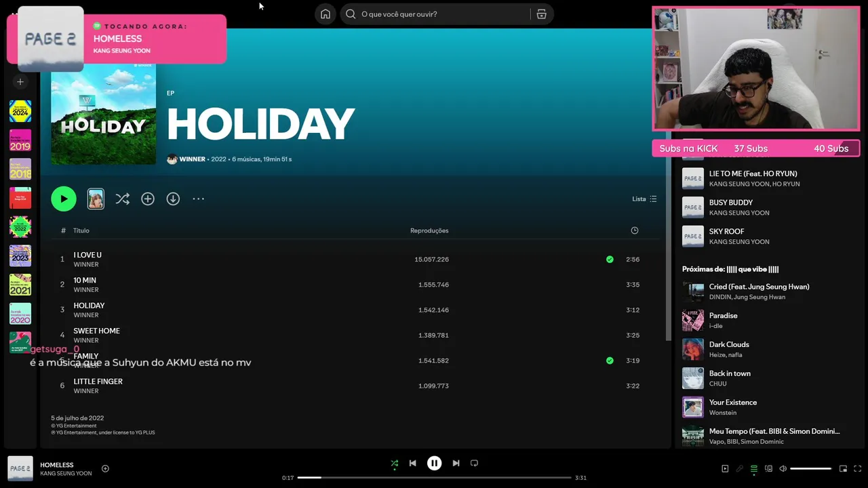Screen dimensions: 868x488
Task: Open Connect to a device icon
Action: (x=768, y=468)
